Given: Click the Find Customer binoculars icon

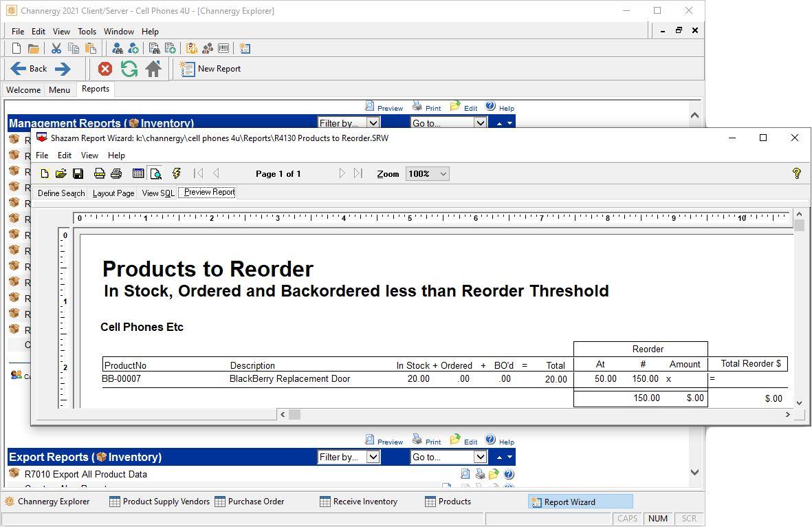Looking at the screenshot, I should [x=118, y=49].
